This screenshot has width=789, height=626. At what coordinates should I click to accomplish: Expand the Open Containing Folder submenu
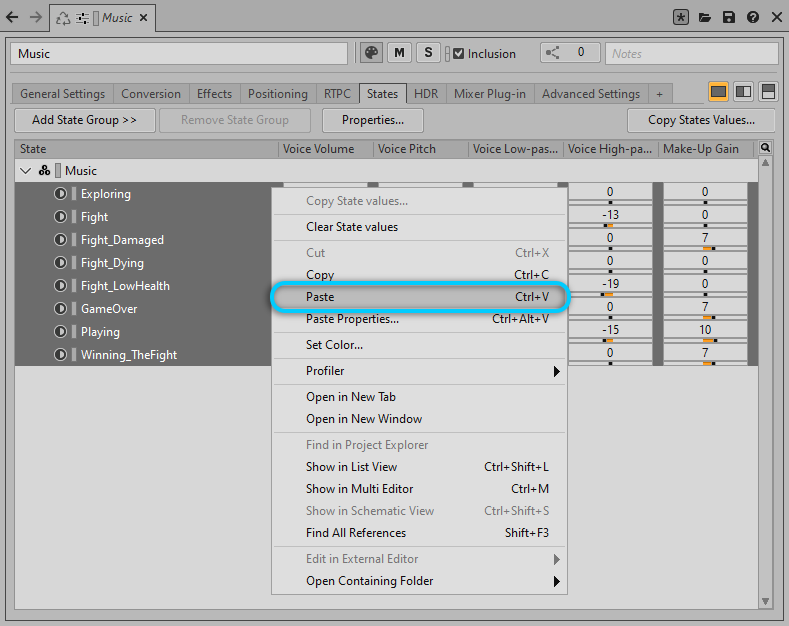(556, 581)
